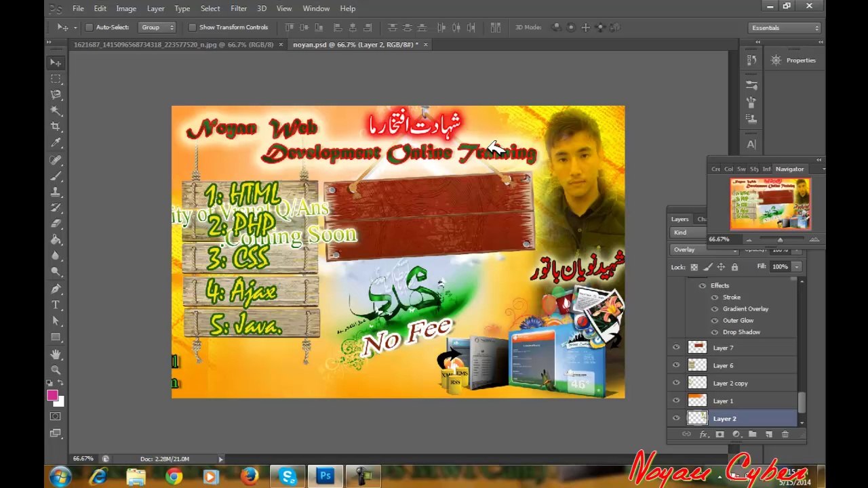Select the Crop tool
868x488 pixels.
tap(56, 127)
